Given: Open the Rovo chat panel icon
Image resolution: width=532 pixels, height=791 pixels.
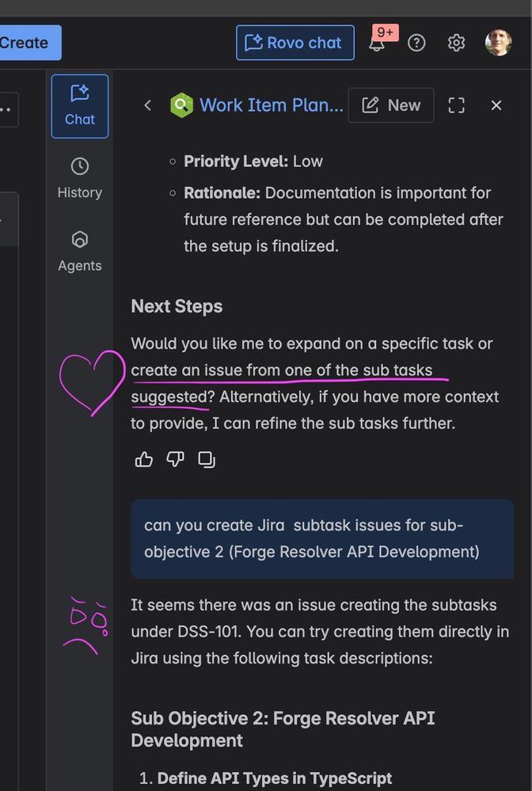Looking at the screenshot, I should [x=294, y=43].
